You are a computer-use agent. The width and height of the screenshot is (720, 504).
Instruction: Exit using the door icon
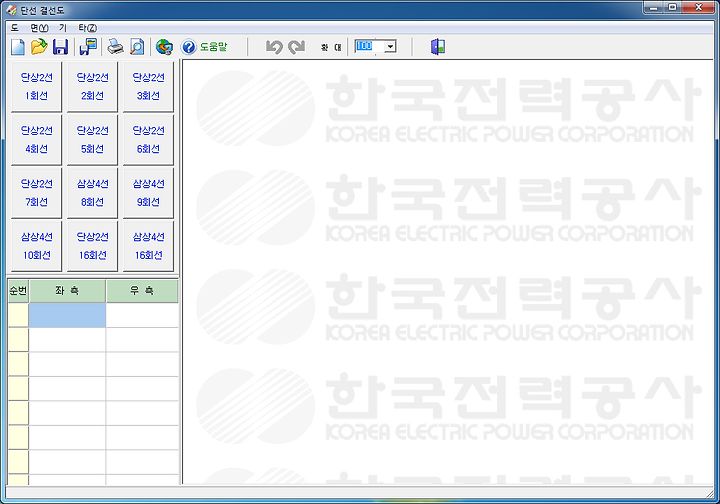[x=438, y=47]
